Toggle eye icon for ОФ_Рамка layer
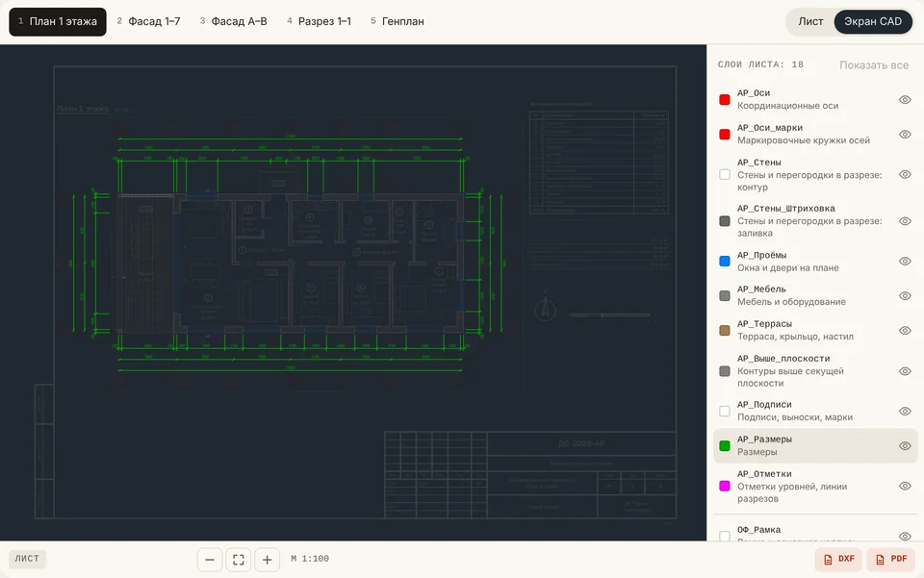The image size is (924, 578). pos(905,536)
